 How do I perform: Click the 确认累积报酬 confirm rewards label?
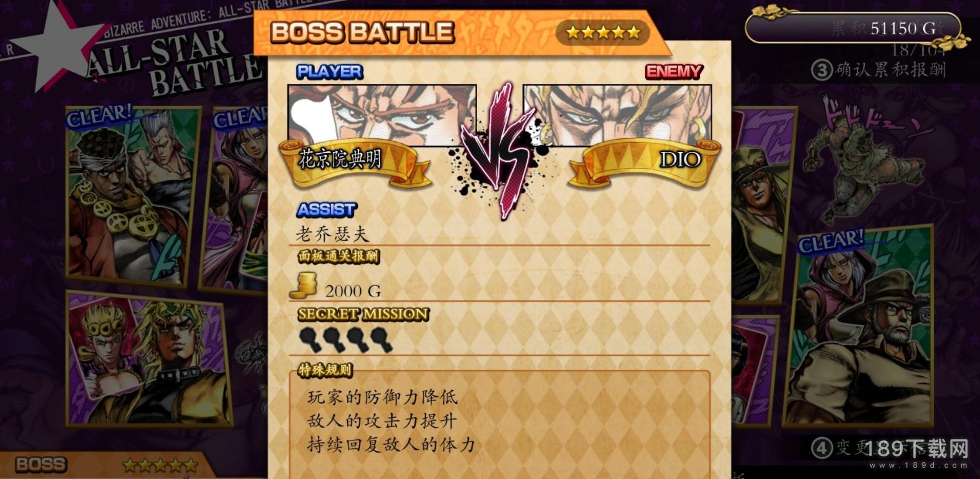tap(891, 69)
